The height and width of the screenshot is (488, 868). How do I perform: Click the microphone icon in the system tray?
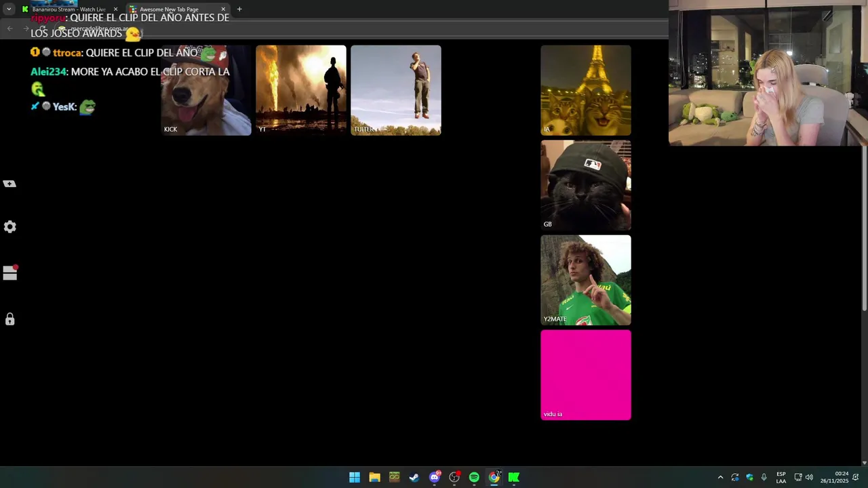pyautogui.click(x=764, y=477)
